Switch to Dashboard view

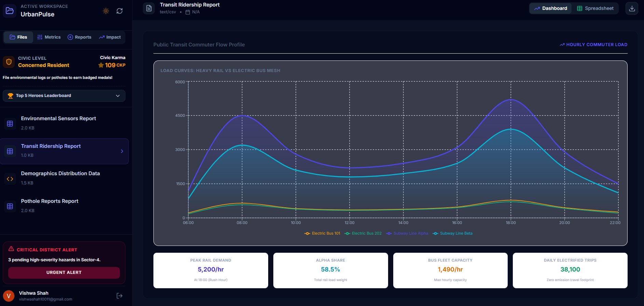click(551, 9)
